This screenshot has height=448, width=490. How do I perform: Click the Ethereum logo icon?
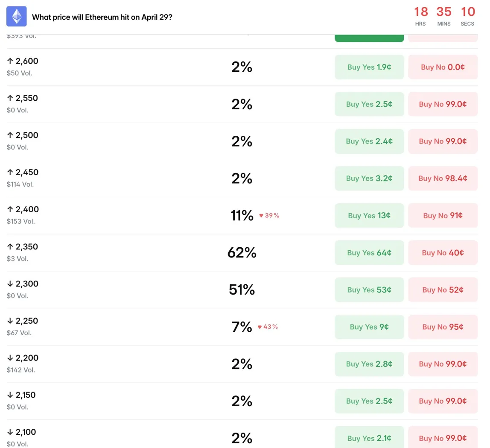pyautogui.click(x=17, y=17)
